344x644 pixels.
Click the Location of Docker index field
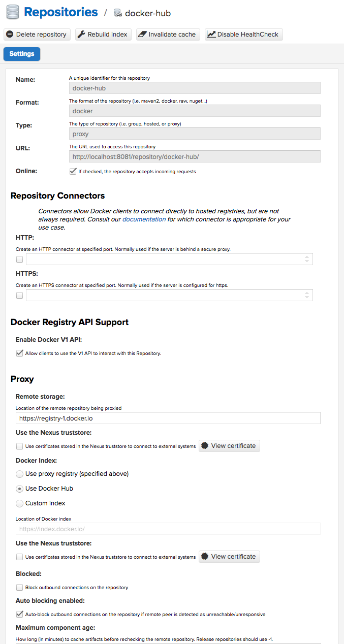(x=168, y=529)
